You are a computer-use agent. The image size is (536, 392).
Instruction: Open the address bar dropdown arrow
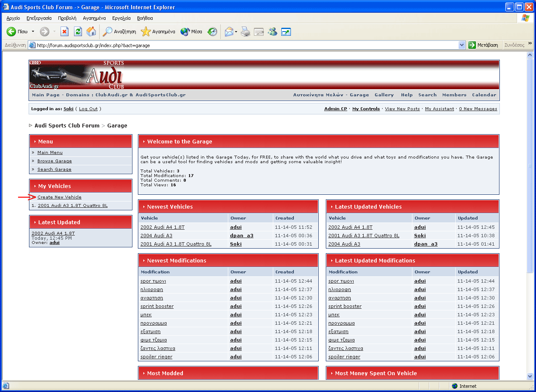point(462,45)
